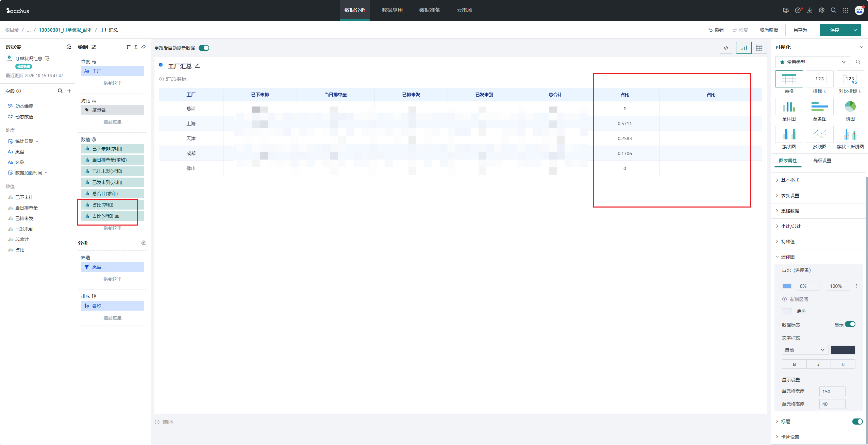
Task: Add a new field with the plus icon
Action: click(x=69, y=91)
